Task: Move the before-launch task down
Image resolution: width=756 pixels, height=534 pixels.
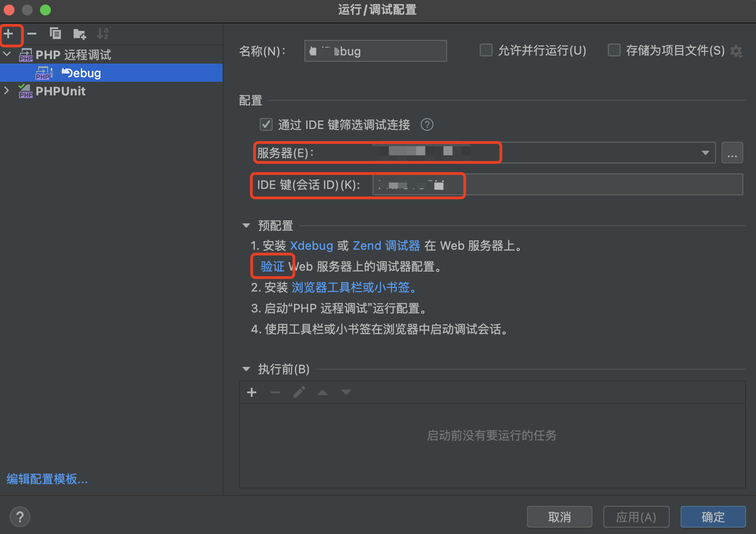Action: [346, 392]
